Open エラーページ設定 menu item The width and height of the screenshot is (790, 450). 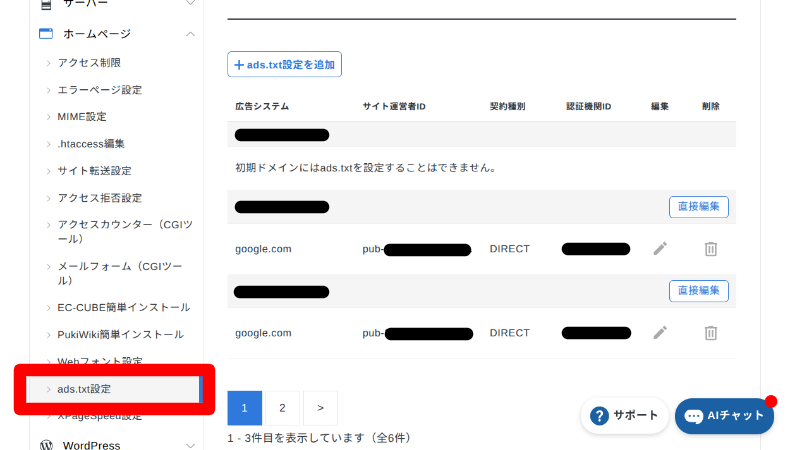point(100,90)
